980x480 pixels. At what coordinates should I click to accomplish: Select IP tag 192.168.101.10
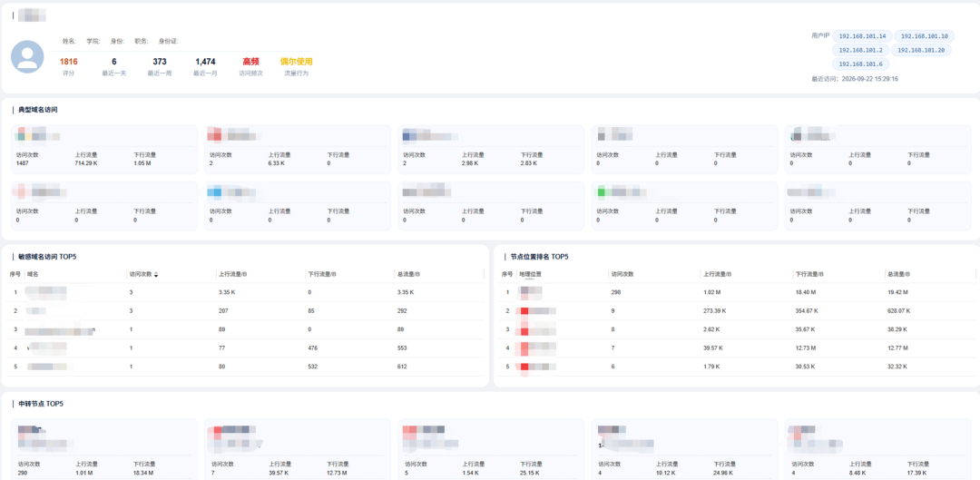click(x=925, y=36)
